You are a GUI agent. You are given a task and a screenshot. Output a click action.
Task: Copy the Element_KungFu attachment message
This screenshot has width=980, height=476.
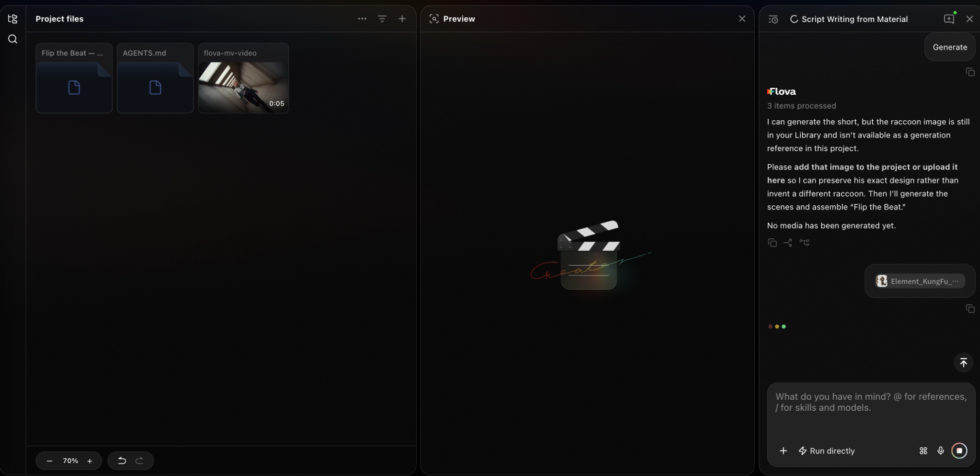(970, 309)
